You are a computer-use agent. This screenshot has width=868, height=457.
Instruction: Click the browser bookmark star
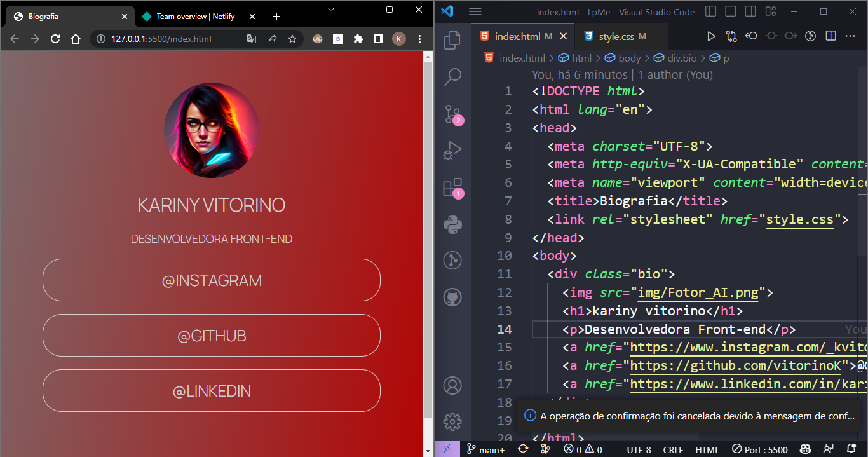coord(292,39)
